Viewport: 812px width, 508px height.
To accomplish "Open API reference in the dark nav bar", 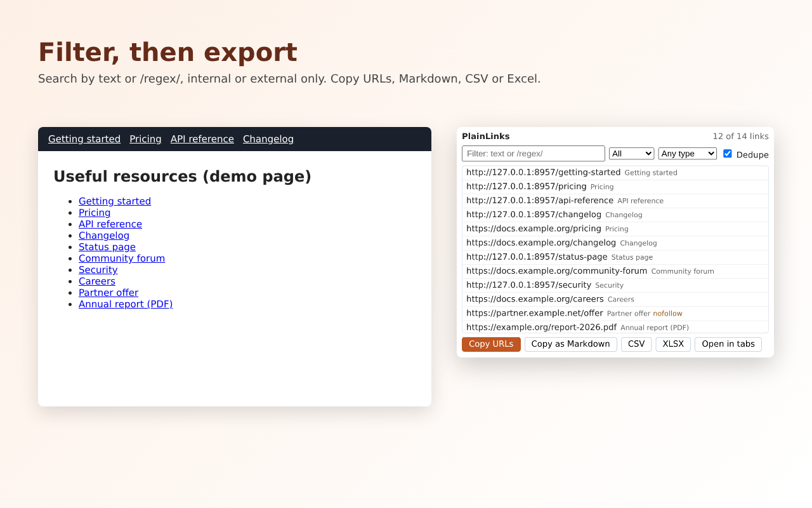I will 202,139.
